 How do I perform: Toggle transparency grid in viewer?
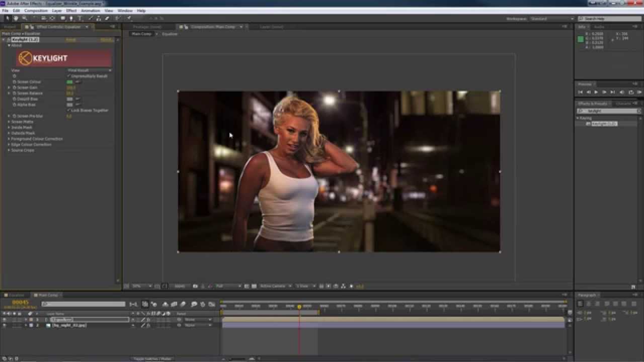click(x=254, y=286)
